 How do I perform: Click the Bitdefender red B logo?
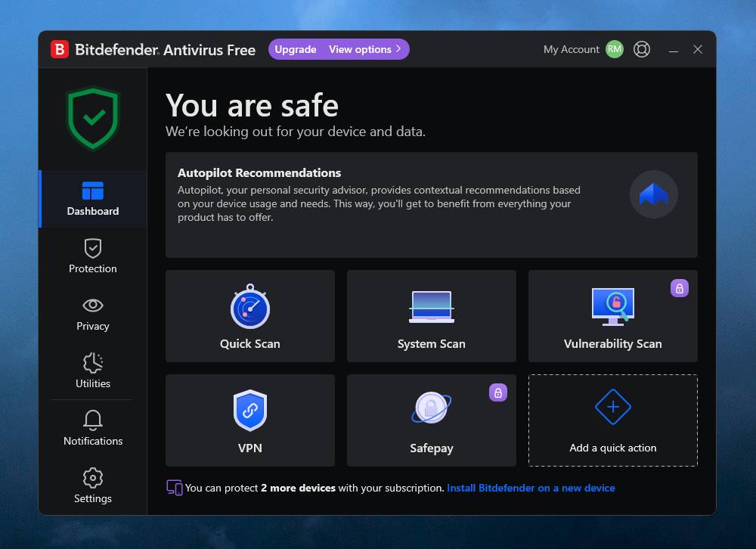tap(60, 49)
